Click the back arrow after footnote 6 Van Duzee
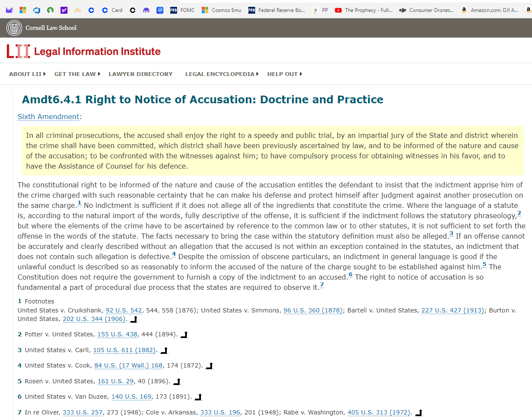Image resolution: width=532 pixels, height=420 pixels. 198,397
